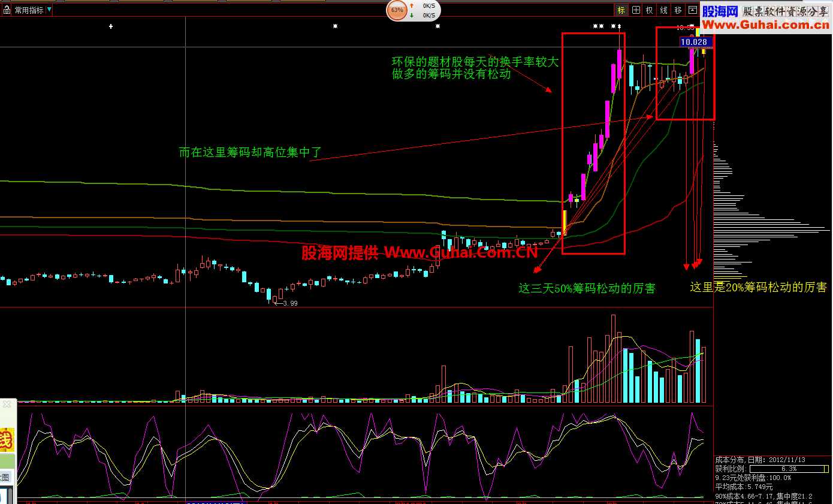Click the 移 moving-cost tool button
This screenshot has width=833, height=504.
coord(678,10)
